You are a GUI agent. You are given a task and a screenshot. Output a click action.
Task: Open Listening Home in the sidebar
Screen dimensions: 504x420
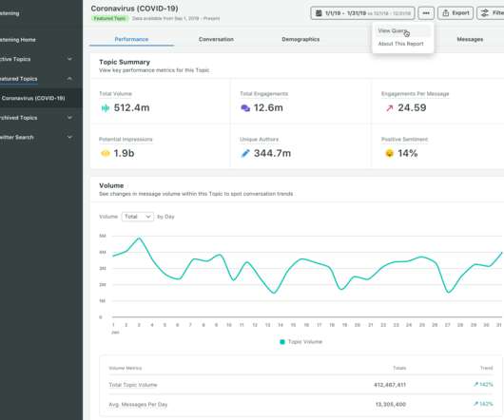(x=18, y=40)
